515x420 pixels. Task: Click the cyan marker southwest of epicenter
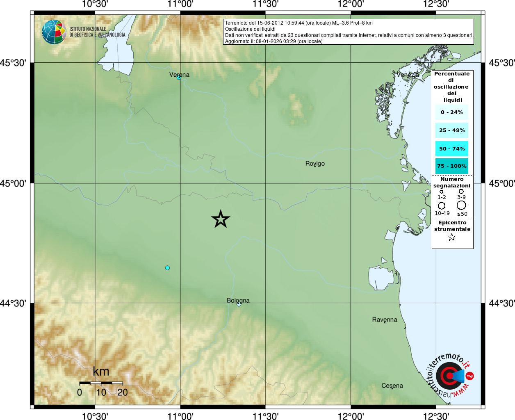(167, 268)
